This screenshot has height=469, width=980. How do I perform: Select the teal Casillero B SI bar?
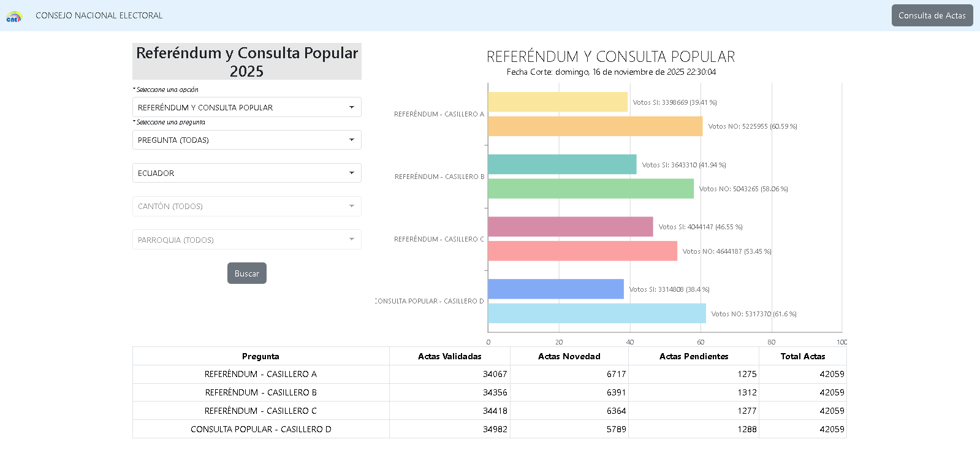562,164
